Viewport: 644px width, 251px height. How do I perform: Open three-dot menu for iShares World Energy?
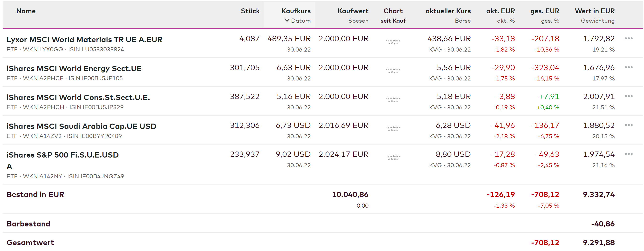(x=628, y=67)
